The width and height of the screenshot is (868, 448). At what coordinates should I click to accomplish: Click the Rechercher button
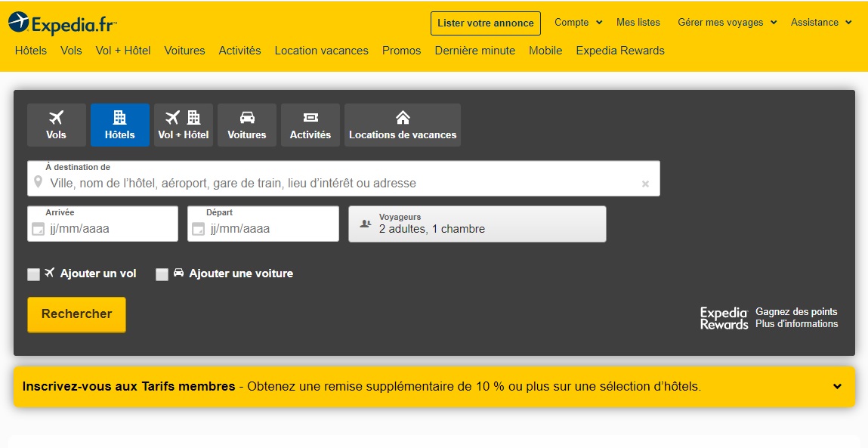pyautogui.click(x=77, y=314)
